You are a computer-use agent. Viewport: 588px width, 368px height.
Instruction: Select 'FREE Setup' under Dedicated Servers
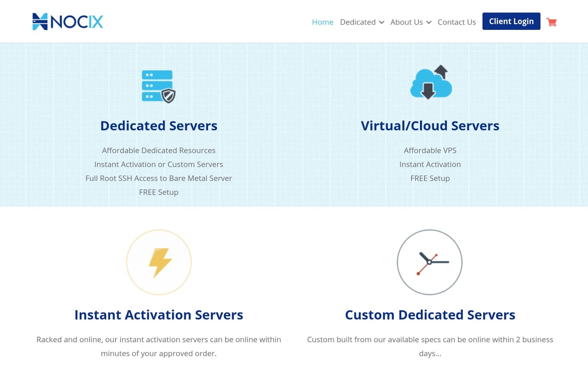pyautogui.click(x=159, y=192)
